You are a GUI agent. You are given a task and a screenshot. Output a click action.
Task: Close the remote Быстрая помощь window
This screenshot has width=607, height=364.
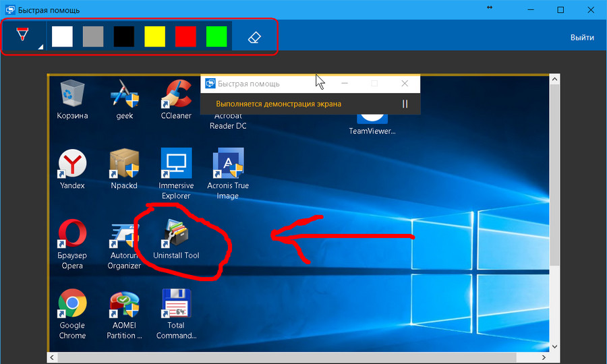click(405, 83)
